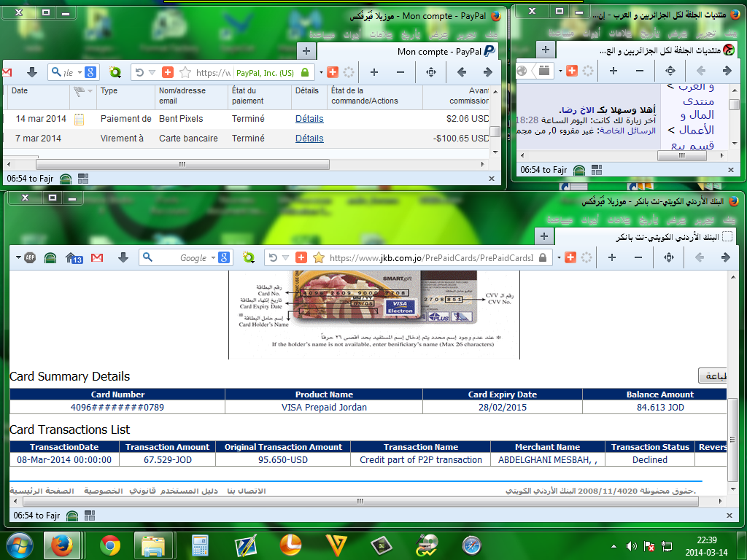Go back using left arrow in PayPal window
Screen dimensions: 747x560
pyautogui.click(x=462, y=72)
